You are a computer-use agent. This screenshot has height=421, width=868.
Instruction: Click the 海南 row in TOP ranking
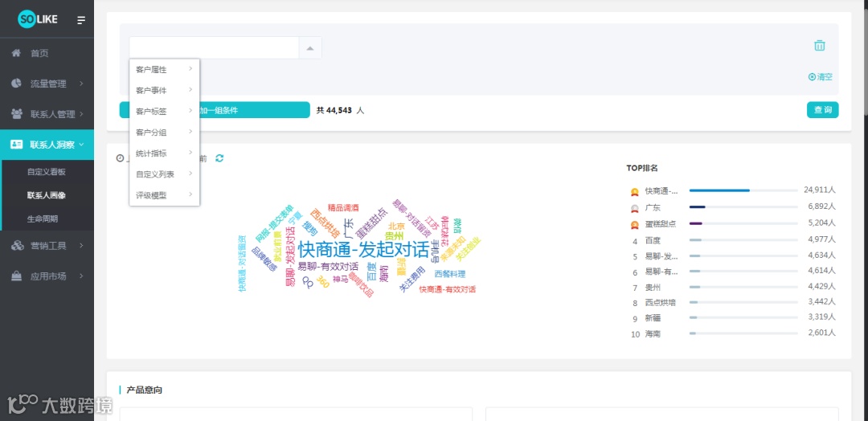pos(734,333)
